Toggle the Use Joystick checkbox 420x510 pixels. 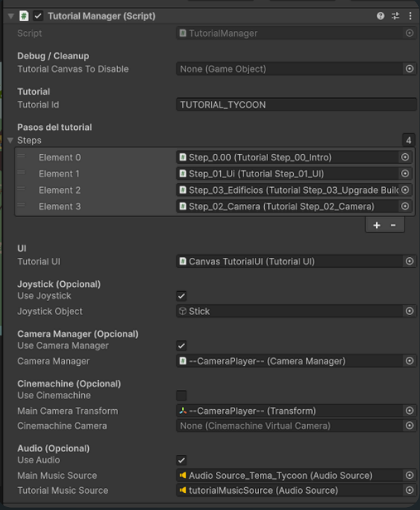[181, 296]
